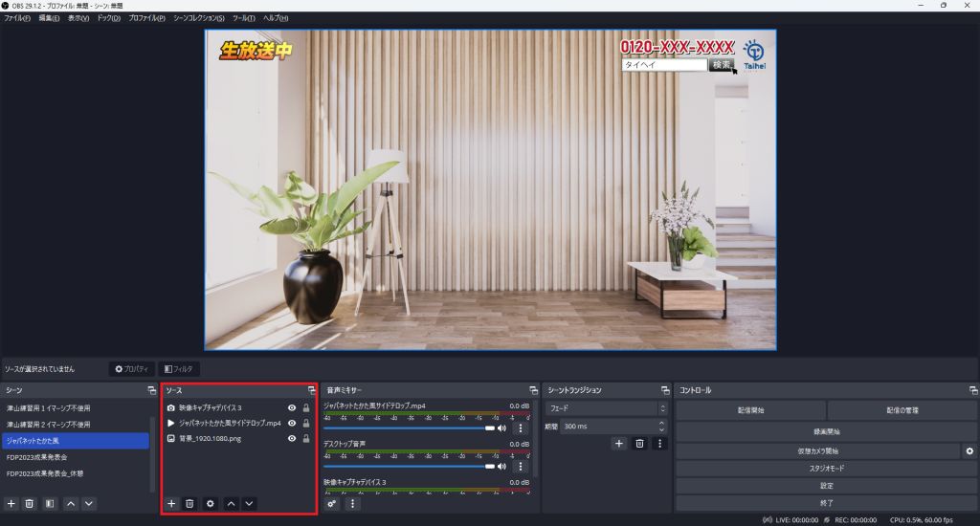Open advanced audio properties gears icon in mixer
The image size is (980, 526).
click(332, 503)
